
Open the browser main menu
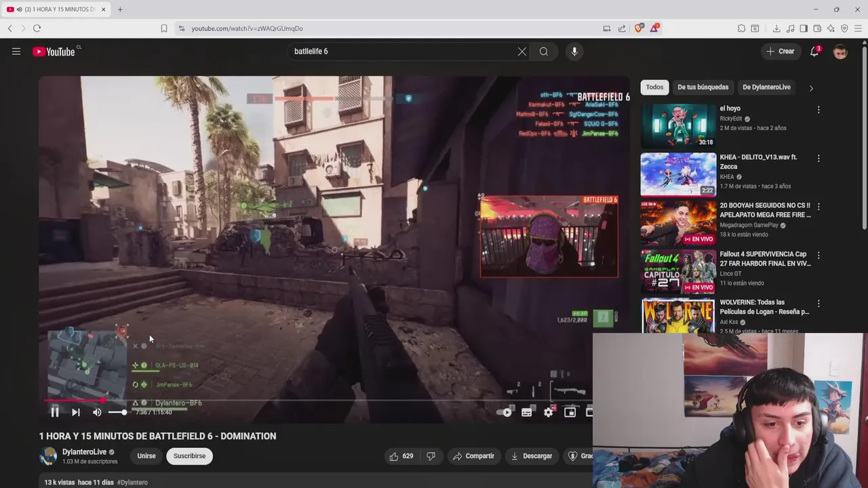[x=858, y=28]
